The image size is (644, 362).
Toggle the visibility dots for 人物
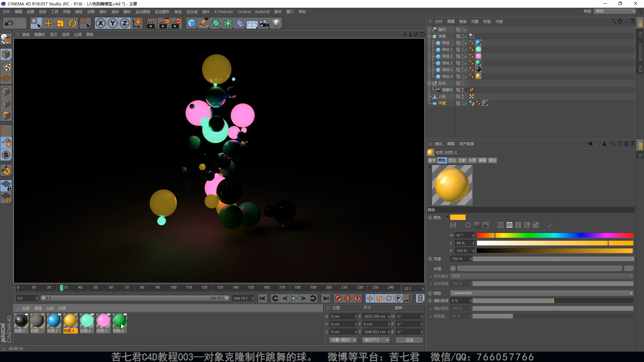[463, 97]
